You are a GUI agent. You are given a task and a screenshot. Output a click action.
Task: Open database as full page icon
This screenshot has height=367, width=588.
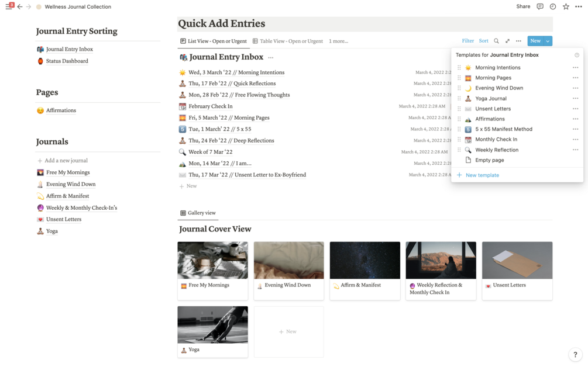(x=507, y=41)
